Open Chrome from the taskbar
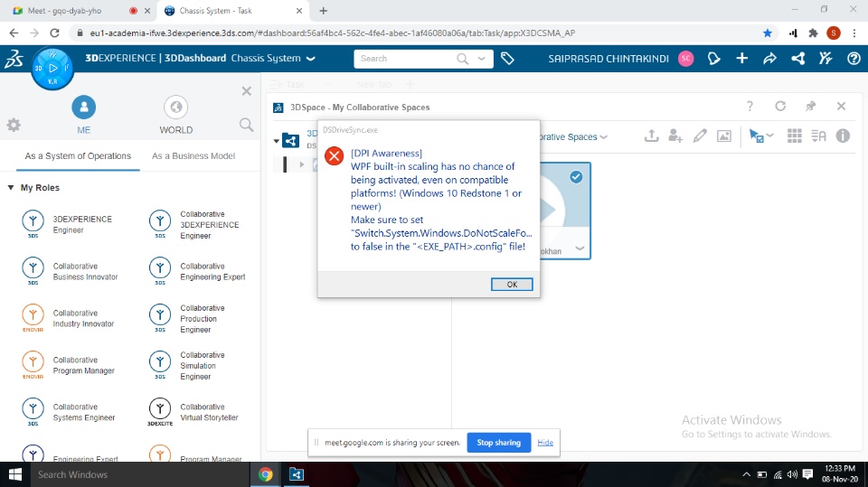The image size is (868, 487). [265, 474]
